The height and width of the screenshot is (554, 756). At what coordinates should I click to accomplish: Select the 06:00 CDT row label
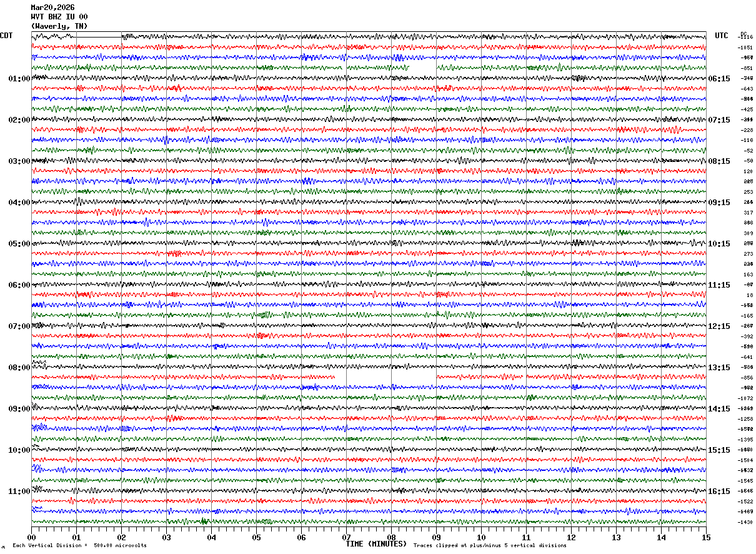[x=19, y=285]
